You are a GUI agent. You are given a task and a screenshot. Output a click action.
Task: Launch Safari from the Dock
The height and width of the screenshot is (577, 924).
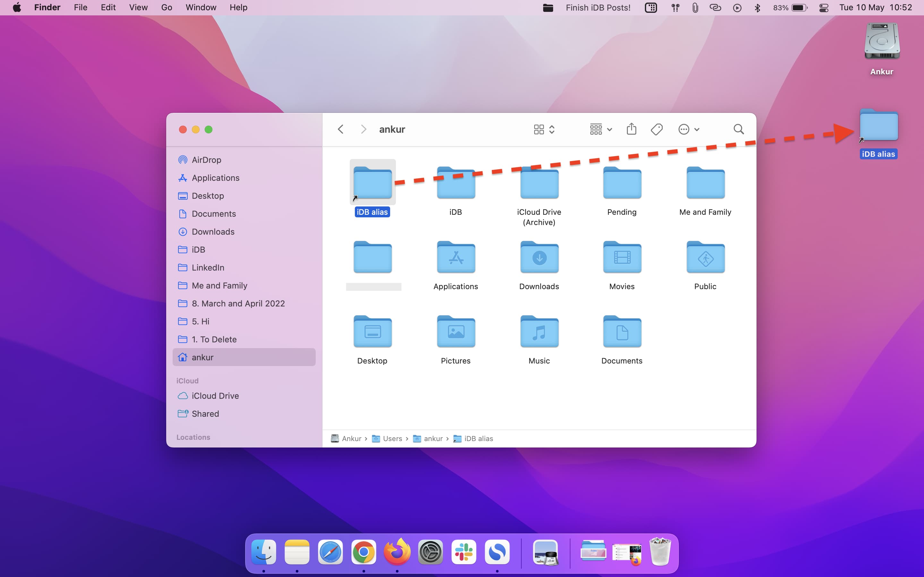coord(330,552)
